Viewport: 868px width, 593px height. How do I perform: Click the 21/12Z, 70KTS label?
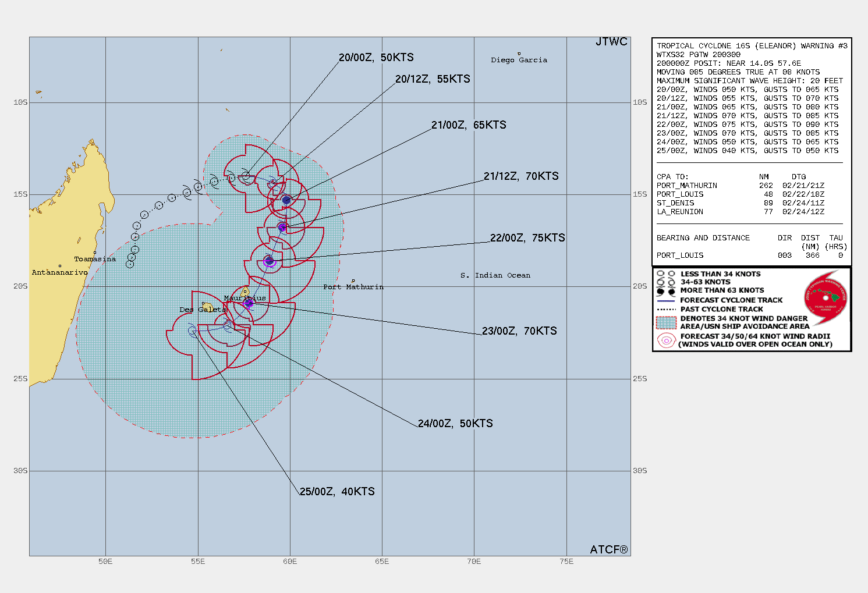coord(521,176)
